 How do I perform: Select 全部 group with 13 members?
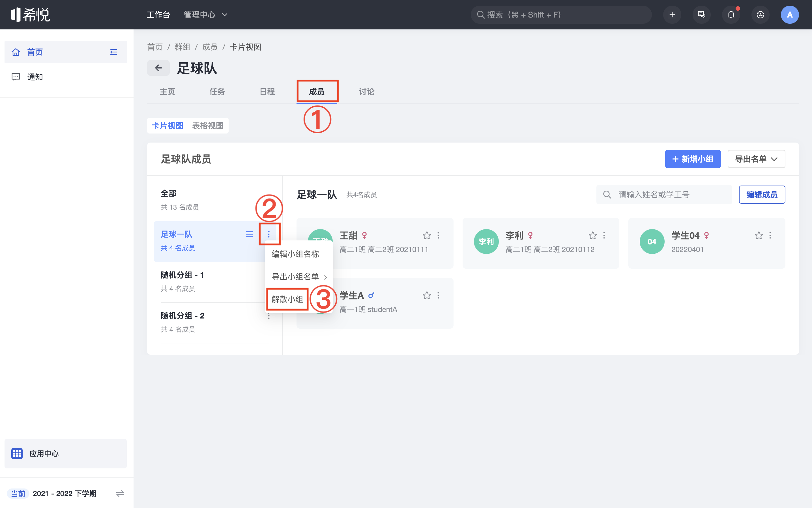tap(215, 200)
